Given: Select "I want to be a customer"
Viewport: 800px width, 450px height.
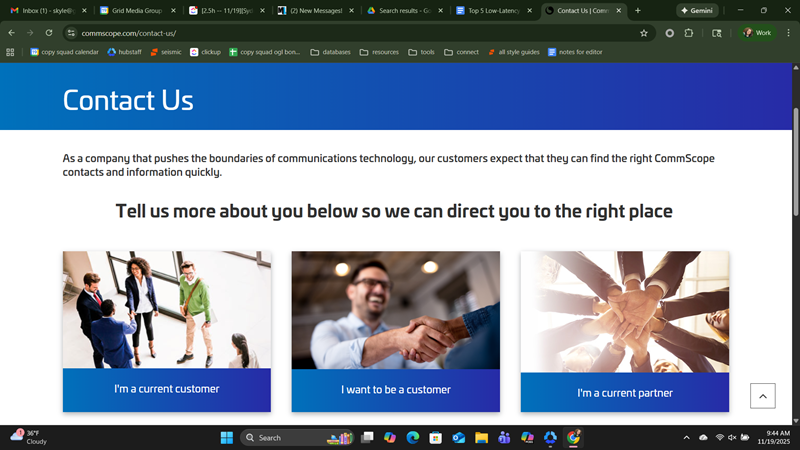Looking at the screenshot, I should point(395,390).
